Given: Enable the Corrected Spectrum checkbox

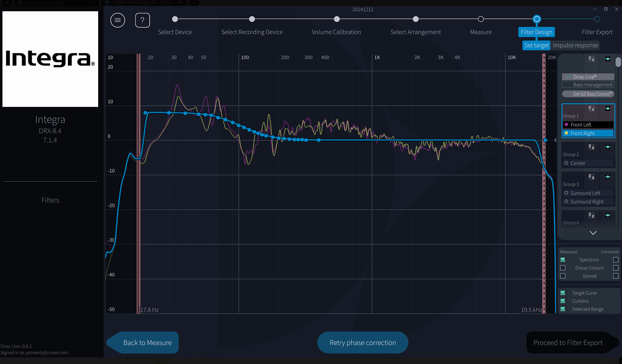Looking at the screenshot, I should coord(616,260).
